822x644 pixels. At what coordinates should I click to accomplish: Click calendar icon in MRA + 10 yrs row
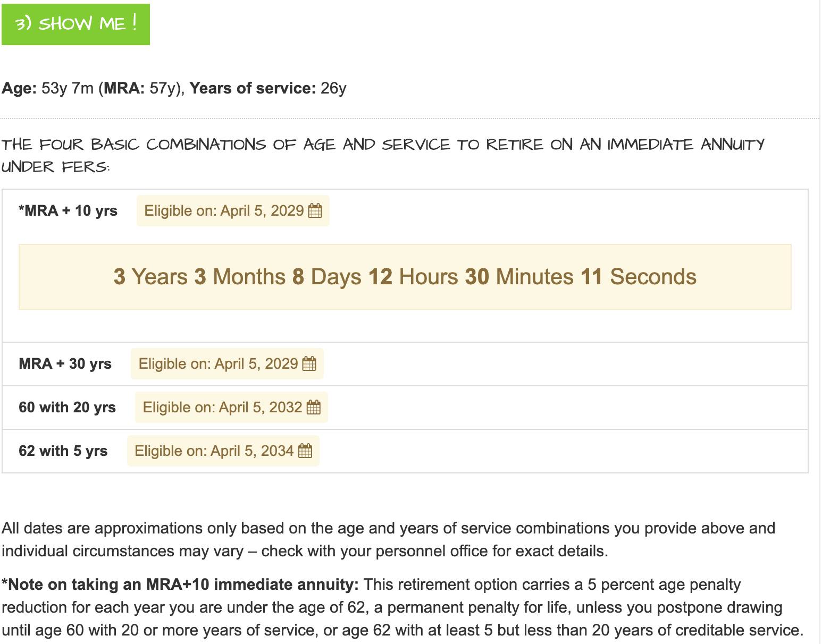point(315,211)
